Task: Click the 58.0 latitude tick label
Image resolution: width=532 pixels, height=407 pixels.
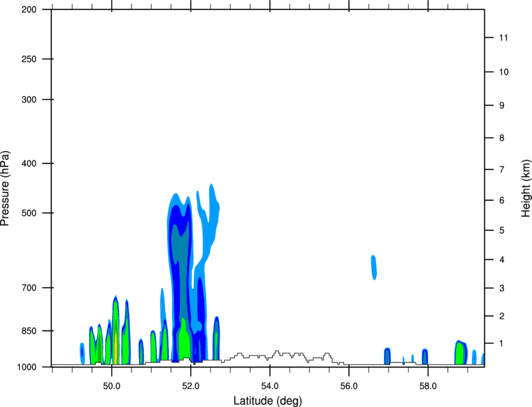Action: click(428, 386)
